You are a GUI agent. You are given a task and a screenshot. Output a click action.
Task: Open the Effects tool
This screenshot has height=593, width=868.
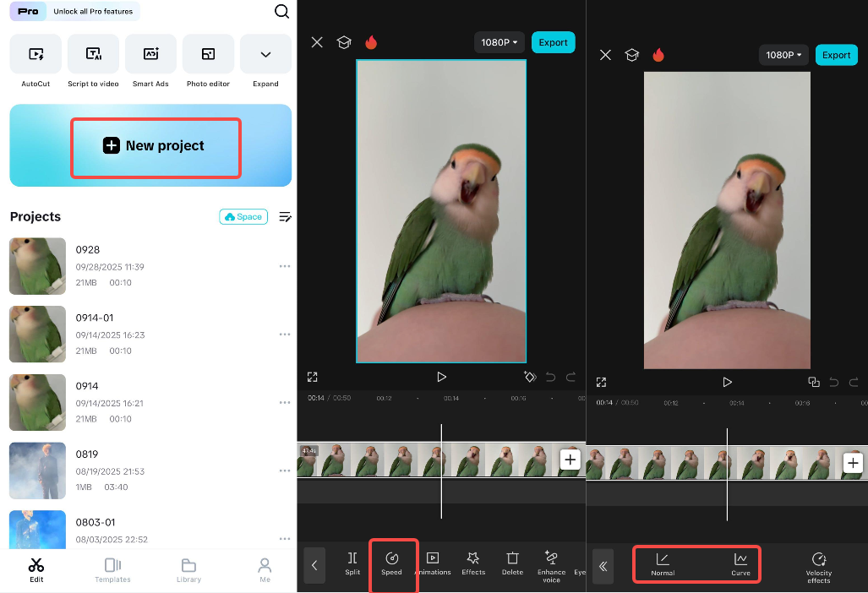coord(472,564)
